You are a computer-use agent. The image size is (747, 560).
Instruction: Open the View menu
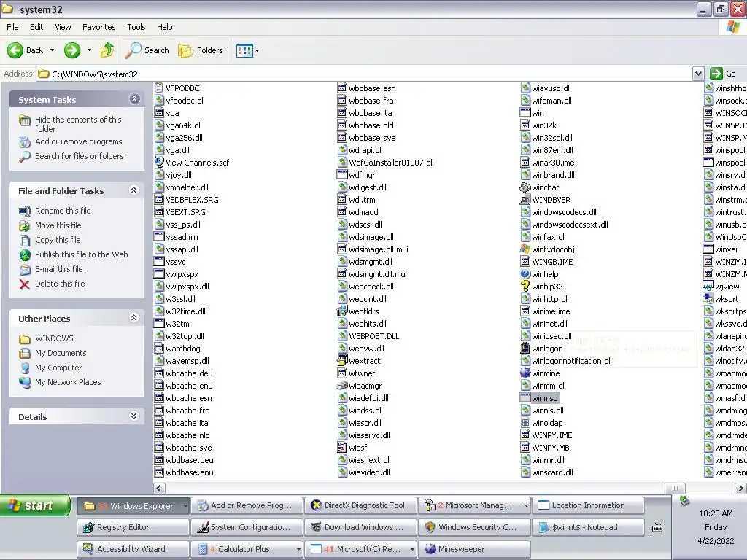pos(63,27)
